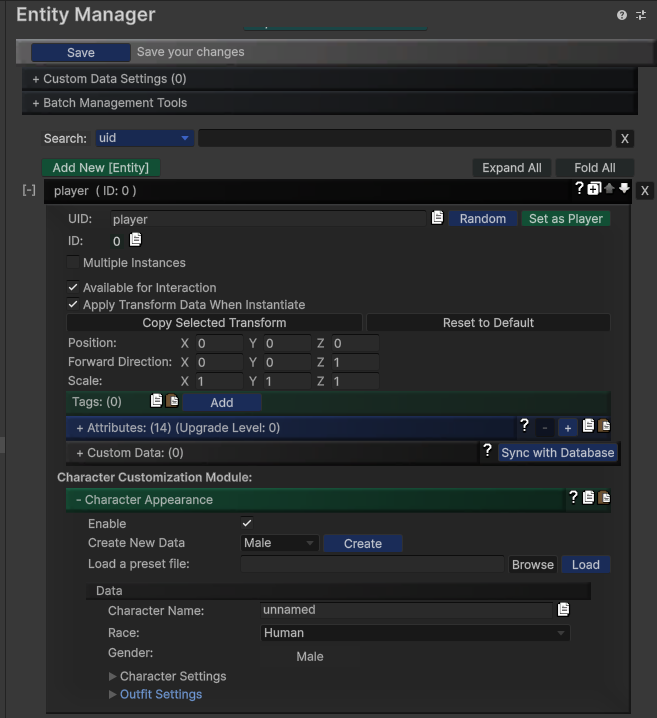The image size is (657, 718).
Task: Duplicate the player entity using the plus icon
Action: click(594, 189)
